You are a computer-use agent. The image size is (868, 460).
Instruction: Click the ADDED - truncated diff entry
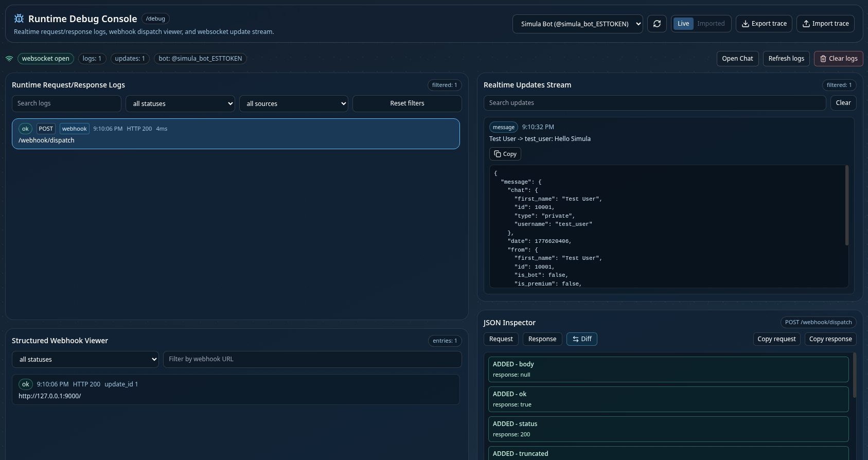(x=668, y=453)
